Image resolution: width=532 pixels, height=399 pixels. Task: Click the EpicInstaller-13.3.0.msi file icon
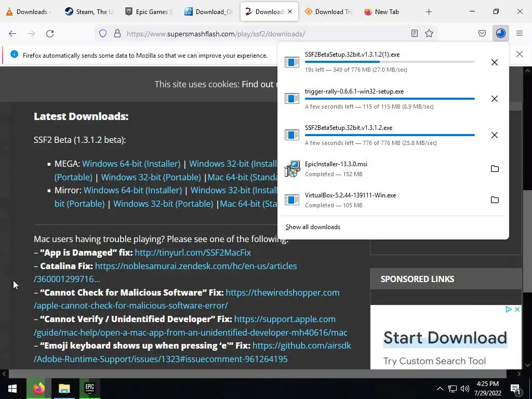pos(292,169)
